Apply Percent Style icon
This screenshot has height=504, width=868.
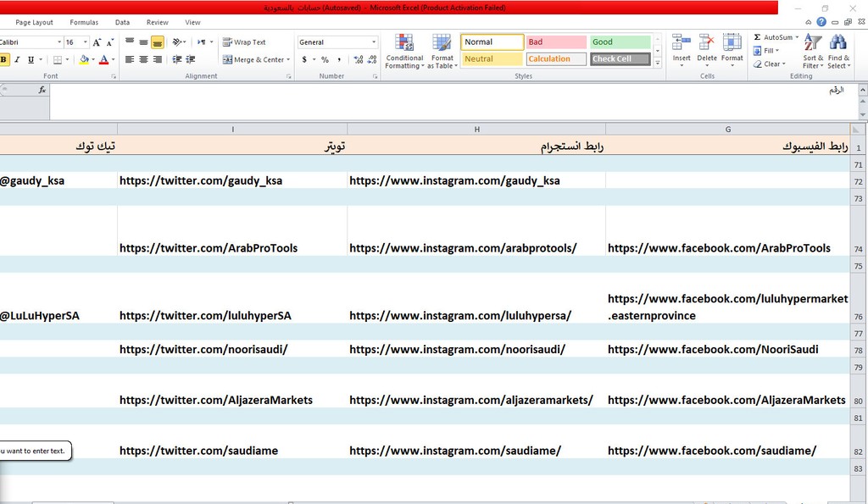325,60
